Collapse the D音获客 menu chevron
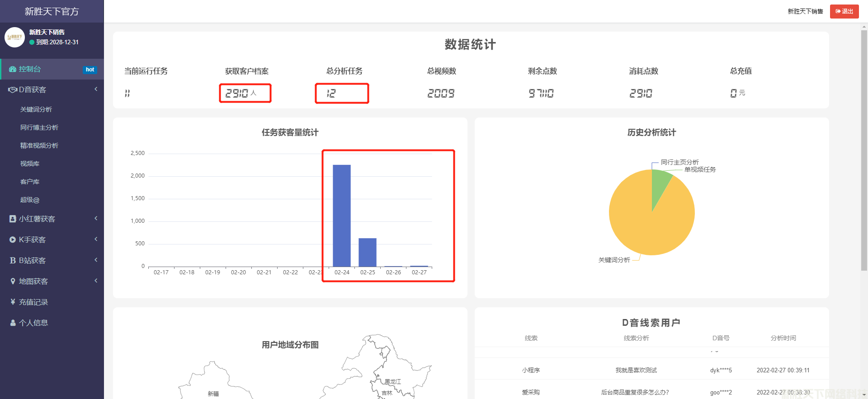Viewport: 868px width, 399px height. (96, 89)
